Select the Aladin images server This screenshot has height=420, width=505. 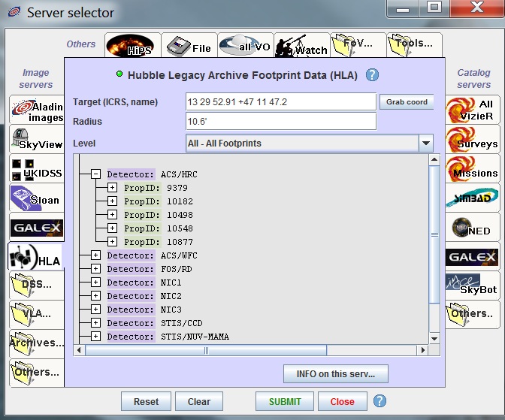tap(37, 110)
